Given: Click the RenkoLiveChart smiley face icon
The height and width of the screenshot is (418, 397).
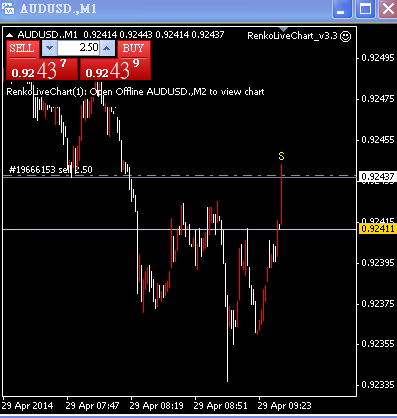Looking at the screenshot, I should click(x=346, y=36).
